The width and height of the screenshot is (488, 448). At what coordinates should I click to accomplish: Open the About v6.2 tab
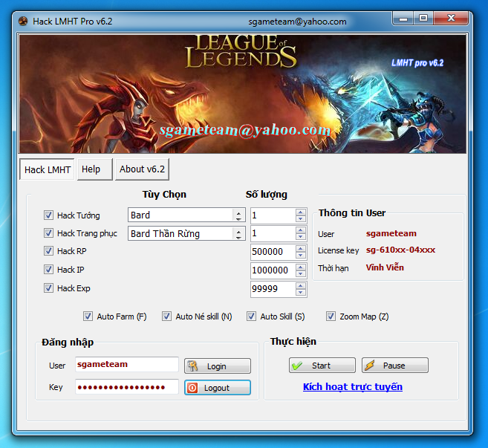pyautogui.click(x=142, y=169)
